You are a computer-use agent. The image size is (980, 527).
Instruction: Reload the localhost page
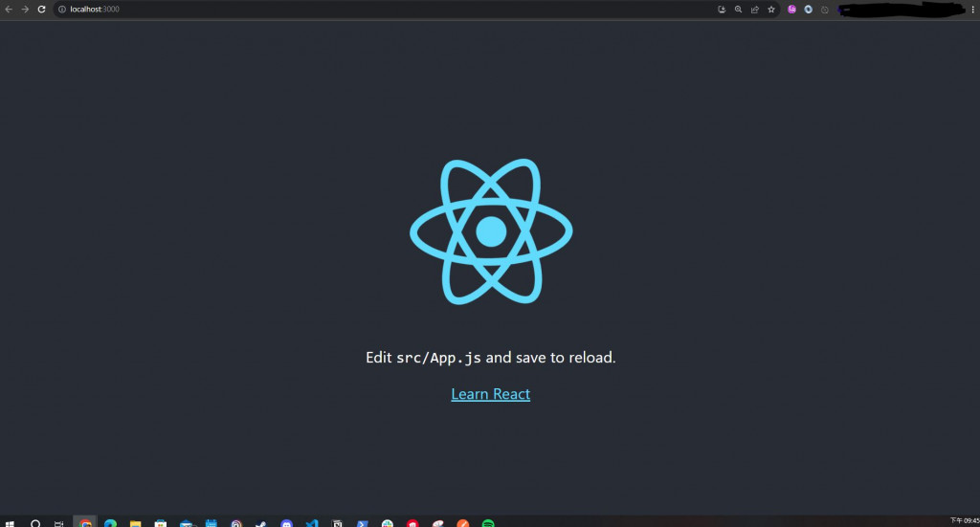click(x=42, y=10)
